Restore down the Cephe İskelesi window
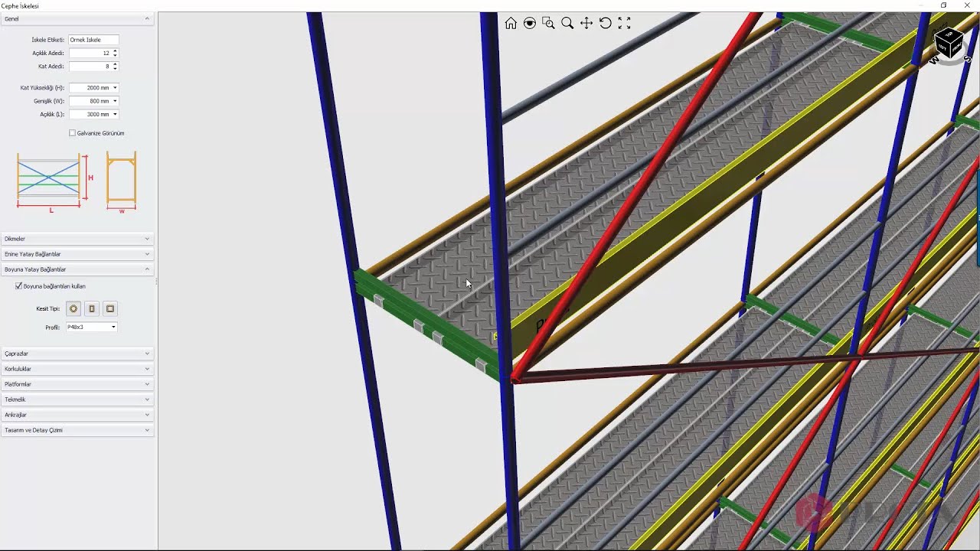The height and width of the screenshot is (551, 980). click(944, 5)
